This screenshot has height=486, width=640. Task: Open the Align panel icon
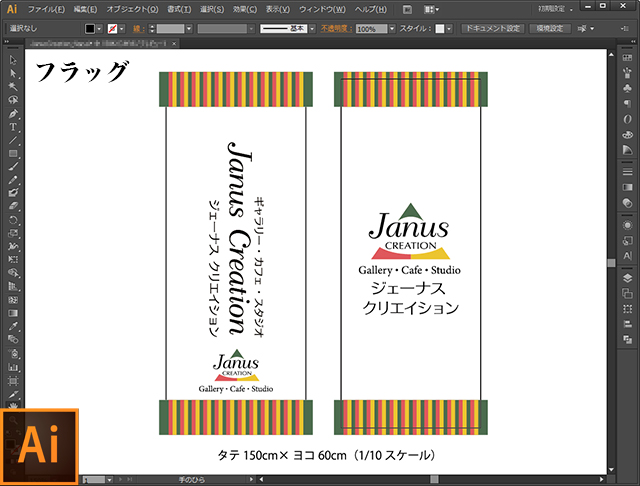pyautogui.click(x=627, y=324)
